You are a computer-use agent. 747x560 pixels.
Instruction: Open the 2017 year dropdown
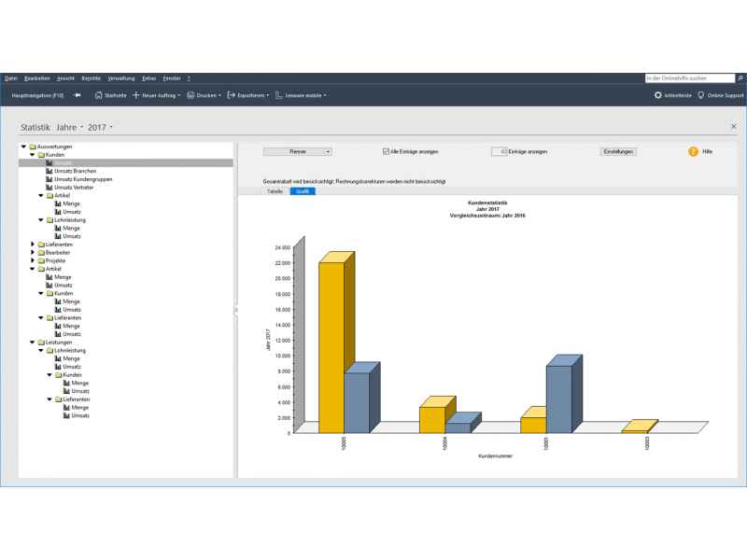[x=100, y=126]
